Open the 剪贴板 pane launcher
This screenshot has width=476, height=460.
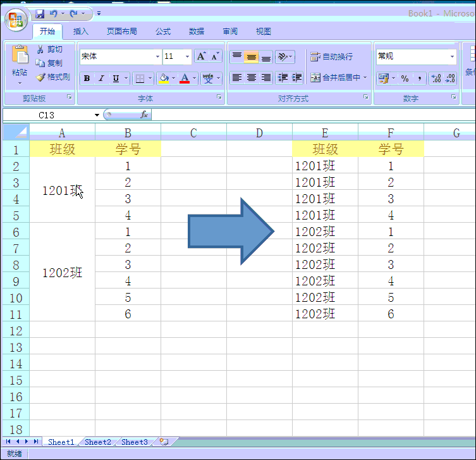70,97
